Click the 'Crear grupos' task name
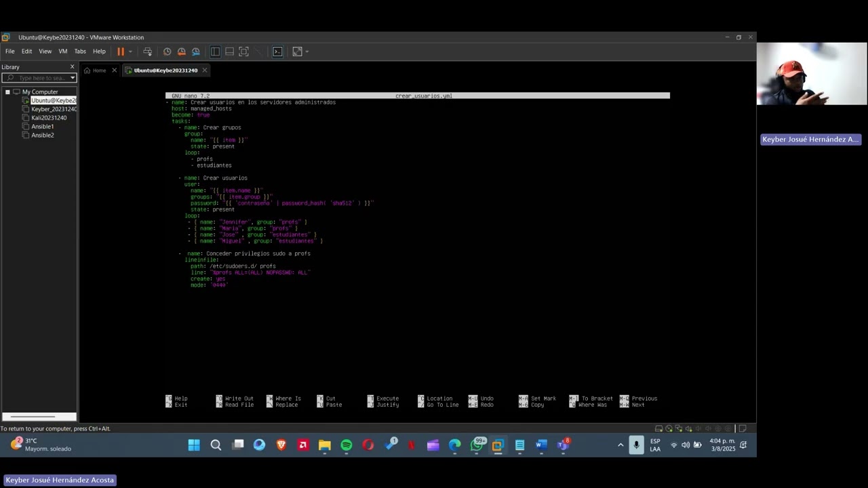Screen dimensions: 868x488 222,127
